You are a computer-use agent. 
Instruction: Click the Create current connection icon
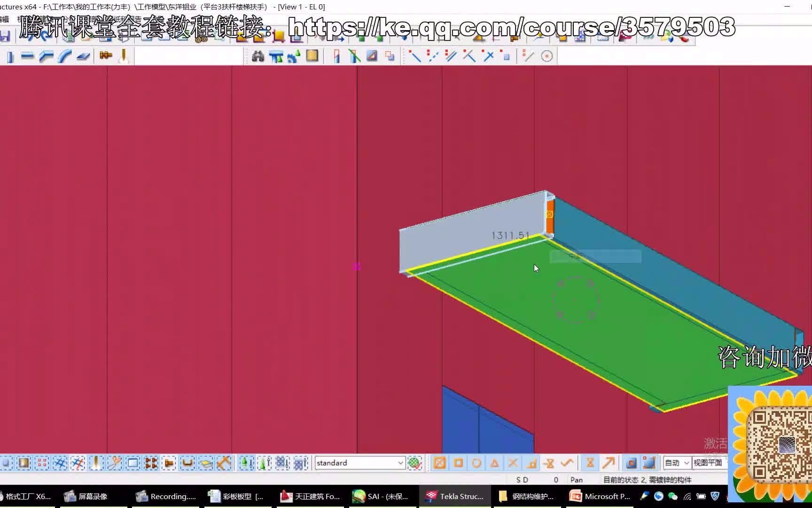pyautogui.click(x=276, y=56)
